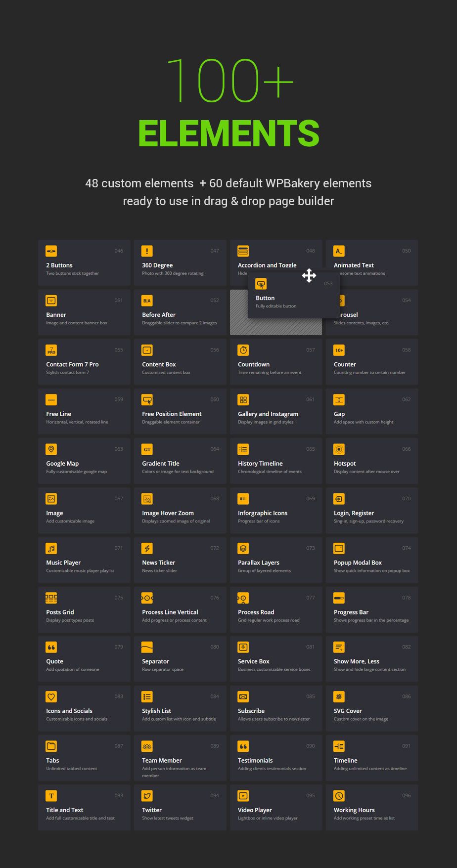The image size is (457, 868).
Task: Click the Quote element icon
Action: point(51,647)
